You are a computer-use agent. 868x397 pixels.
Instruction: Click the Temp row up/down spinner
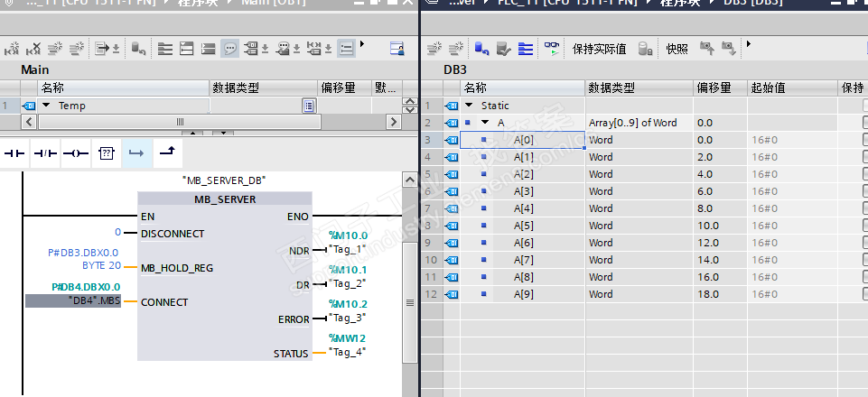click(410, 106)
